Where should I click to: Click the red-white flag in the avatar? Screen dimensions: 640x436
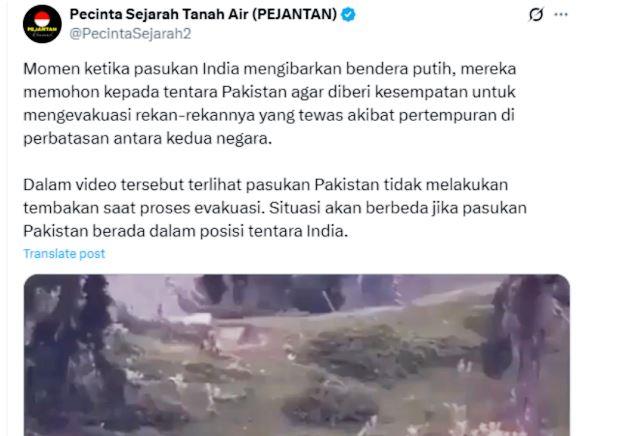click(42, 19)
